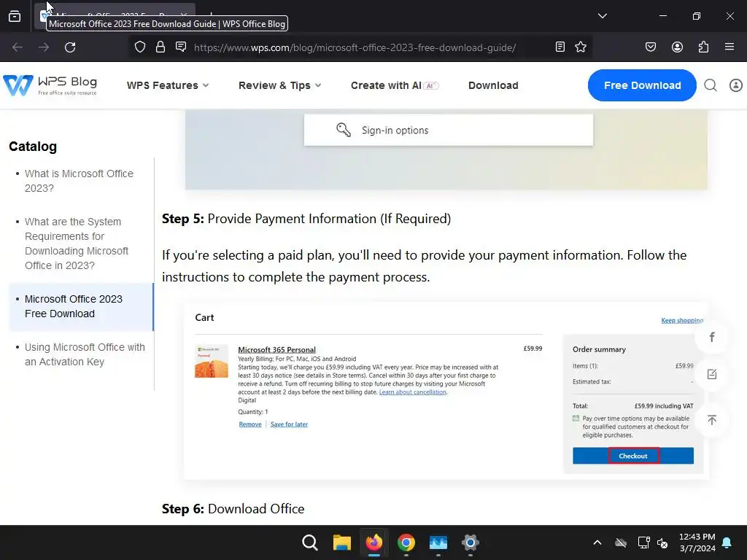Open Google Chrome from taskbar
747x560 pixels.
coord(406,542)
